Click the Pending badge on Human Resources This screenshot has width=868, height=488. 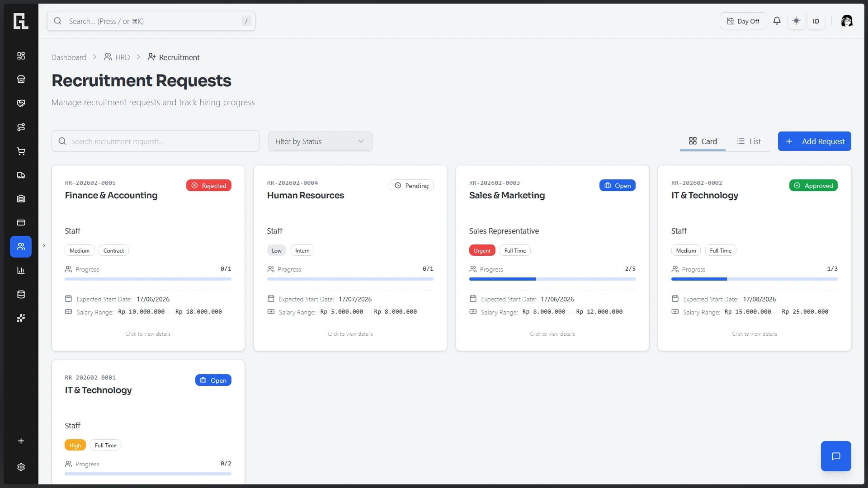pos(411,186)
